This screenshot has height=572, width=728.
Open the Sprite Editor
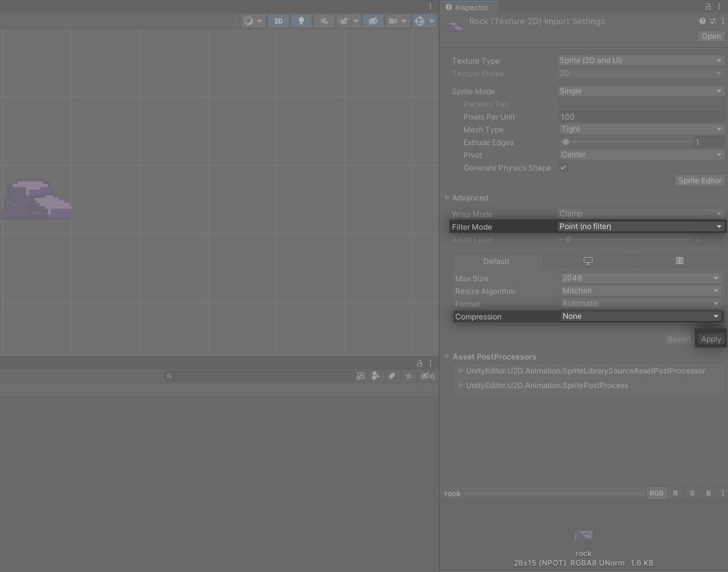[x=699, y=181]
